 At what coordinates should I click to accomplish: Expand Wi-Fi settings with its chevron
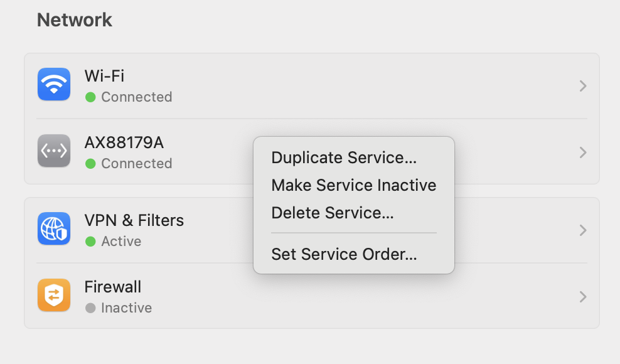point(583,86)
